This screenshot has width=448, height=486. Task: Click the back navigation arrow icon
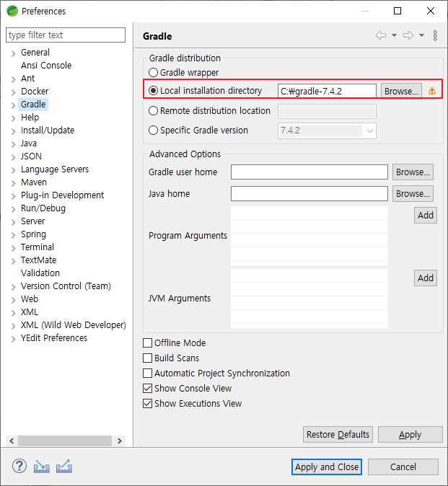[x=381, y=35]
